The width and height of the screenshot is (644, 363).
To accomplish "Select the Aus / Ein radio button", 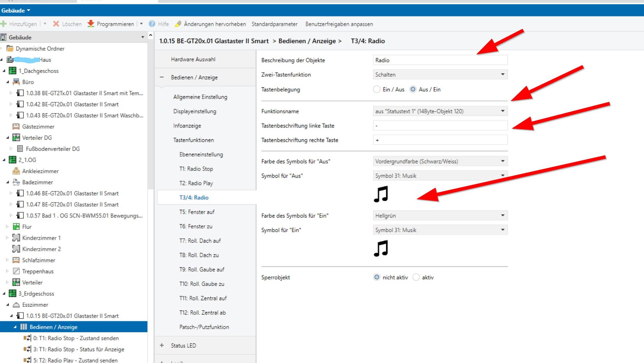I will pos(413,89).
